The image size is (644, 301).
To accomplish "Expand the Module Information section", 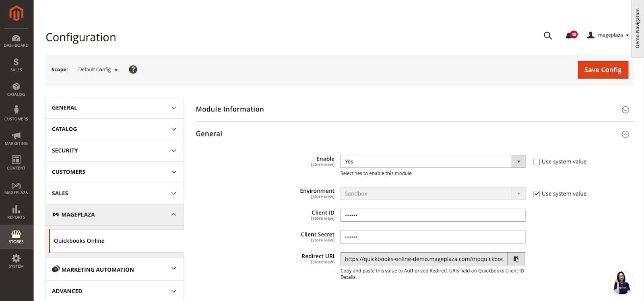I will pyautogui.click(x=625, y=110).
